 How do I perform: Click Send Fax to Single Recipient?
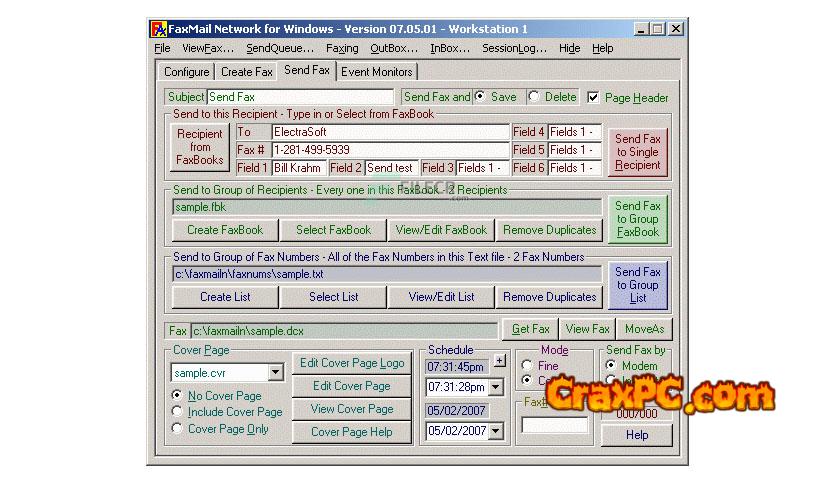pos(638,152)
